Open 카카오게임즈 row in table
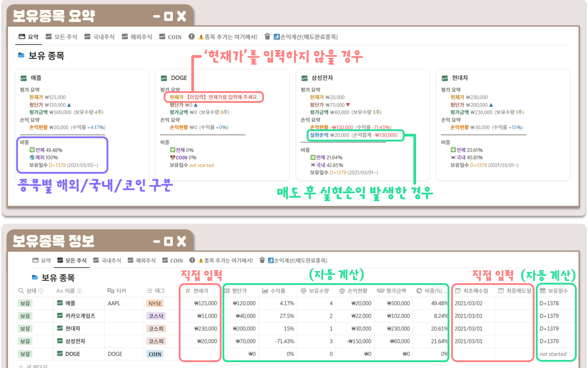 point(80,316)
